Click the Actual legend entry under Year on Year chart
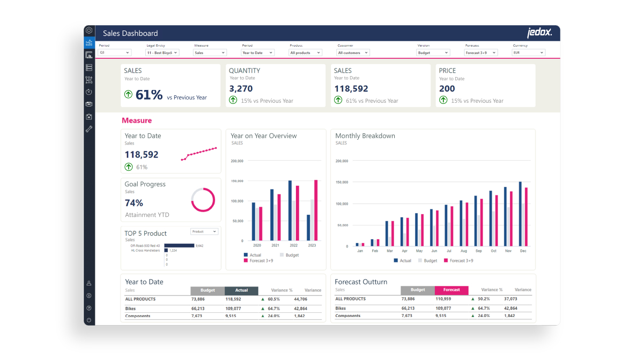 coord(252,255)
